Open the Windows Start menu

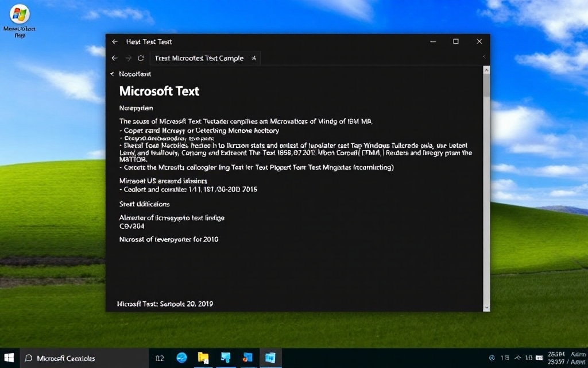(x=9, y=358)
